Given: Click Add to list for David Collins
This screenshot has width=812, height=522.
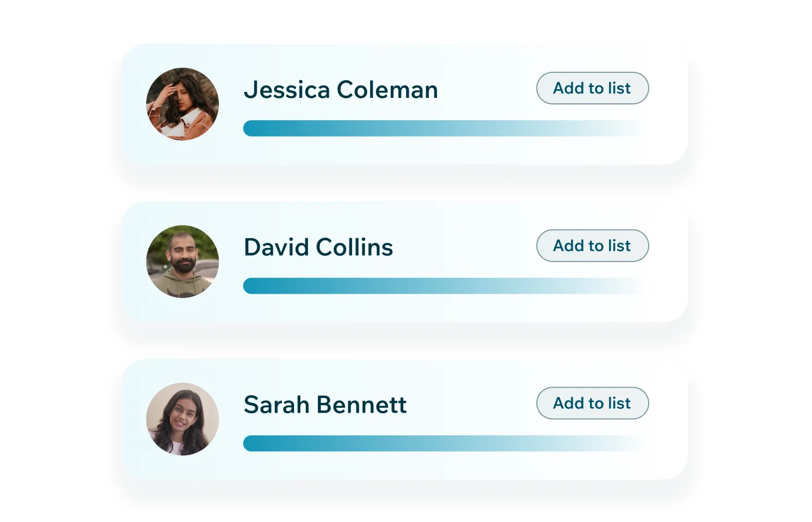Looking at the screenshot, I should pos(592,246).
